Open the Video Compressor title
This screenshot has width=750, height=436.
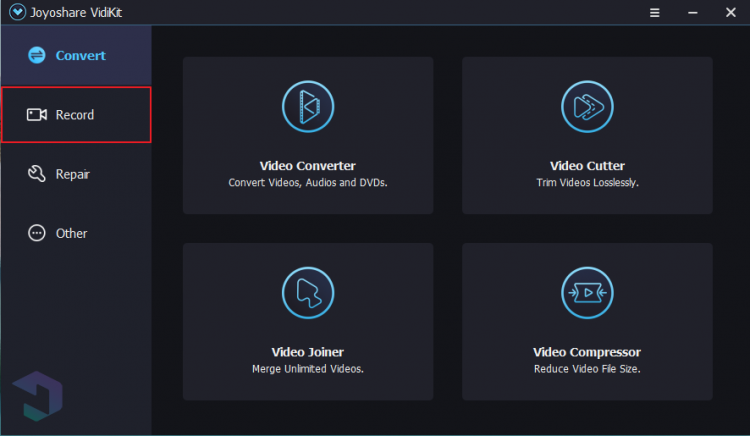(587, 352)
